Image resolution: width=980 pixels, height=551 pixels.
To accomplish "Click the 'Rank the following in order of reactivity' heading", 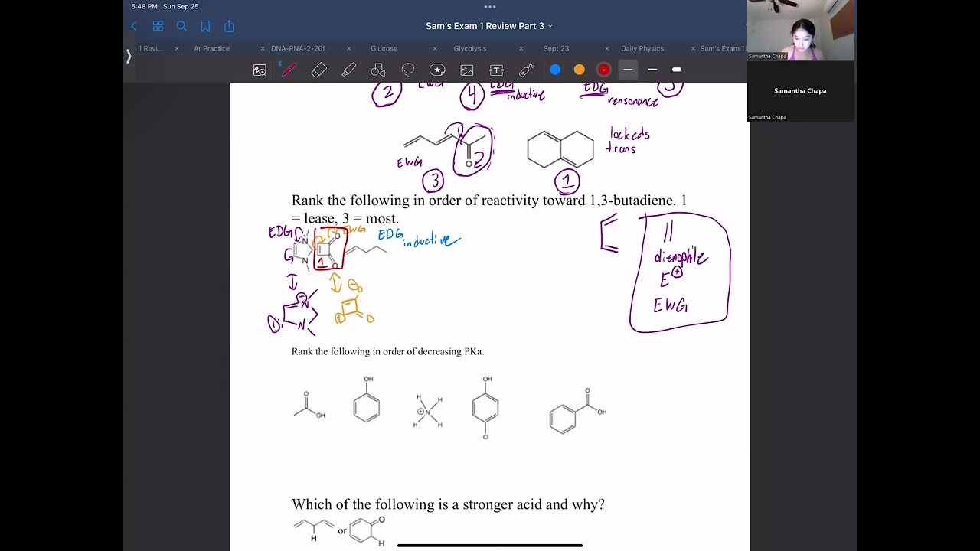I will click(489, 209).
